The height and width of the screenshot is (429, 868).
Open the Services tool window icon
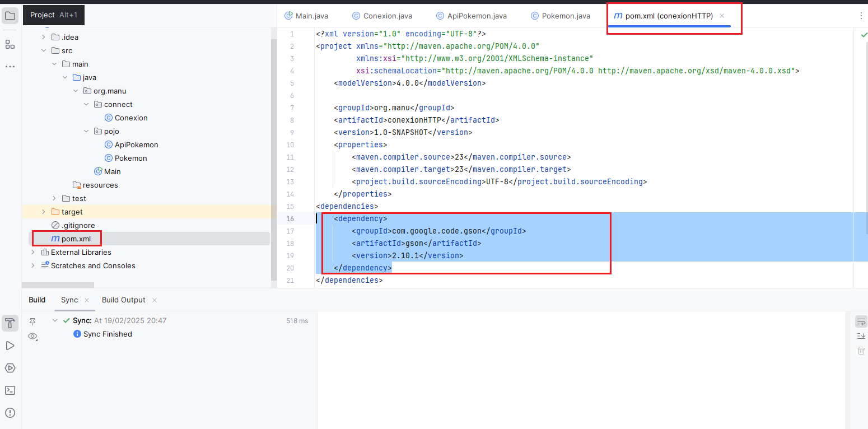pos(10,368)
